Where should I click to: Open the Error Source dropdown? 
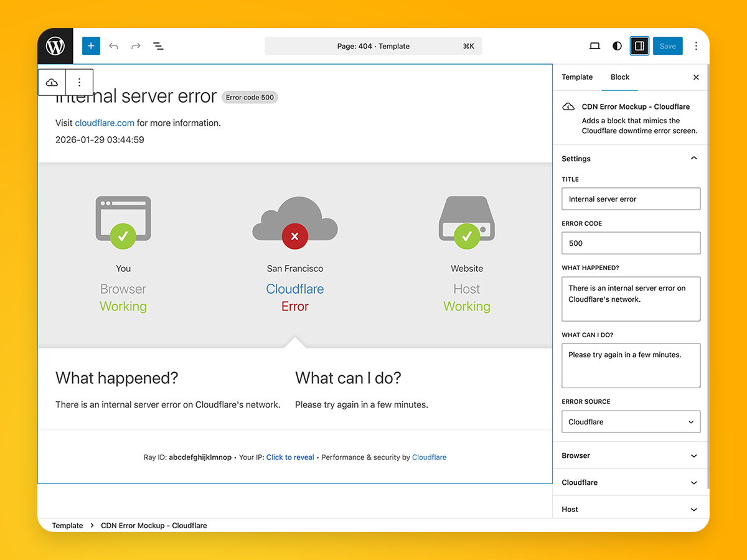631,422
